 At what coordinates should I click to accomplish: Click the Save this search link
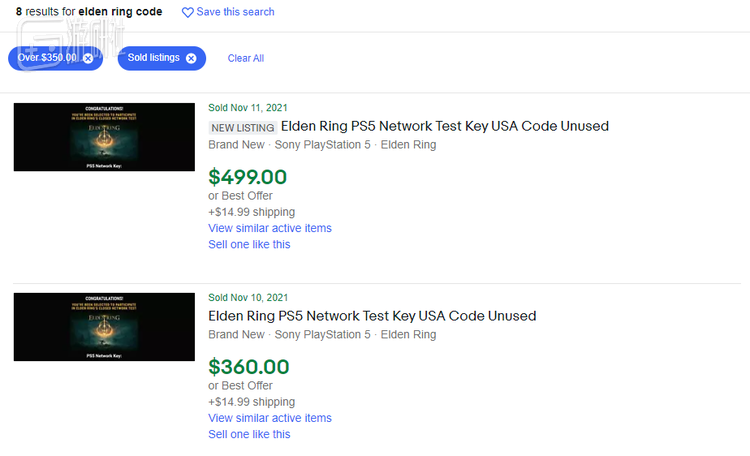(235, 12)
